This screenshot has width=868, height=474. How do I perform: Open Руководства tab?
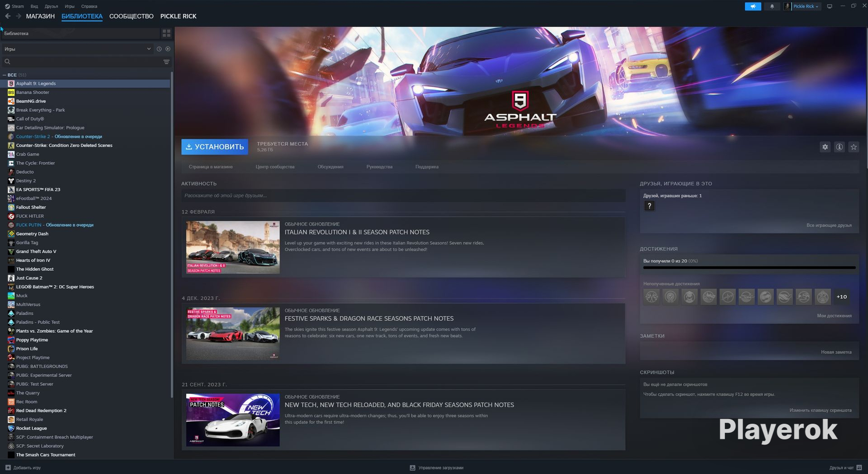pos(379,167)
